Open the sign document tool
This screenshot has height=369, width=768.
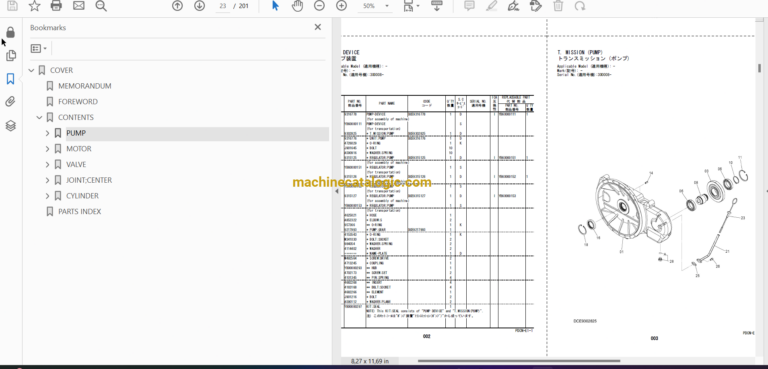(513, 6)
